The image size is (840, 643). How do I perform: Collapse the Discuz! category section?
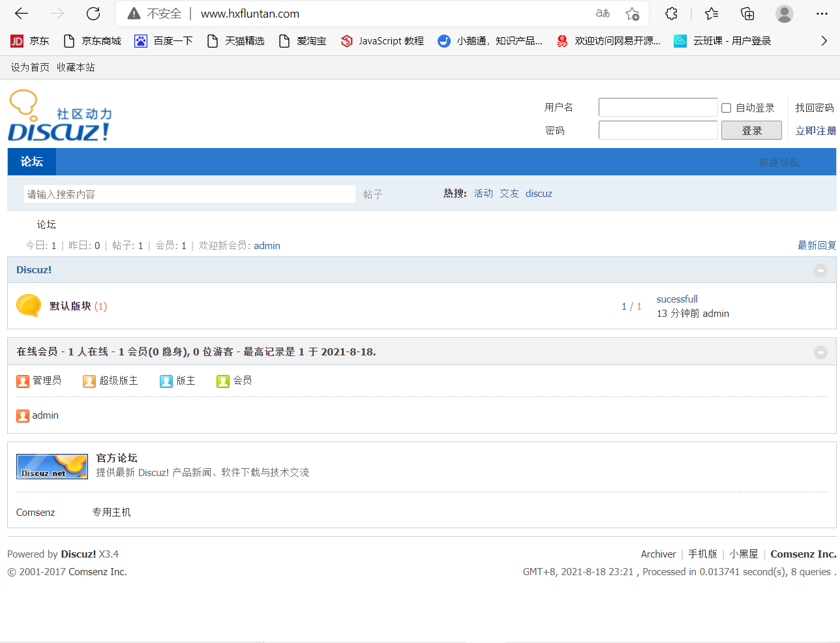tap(821, 270)
